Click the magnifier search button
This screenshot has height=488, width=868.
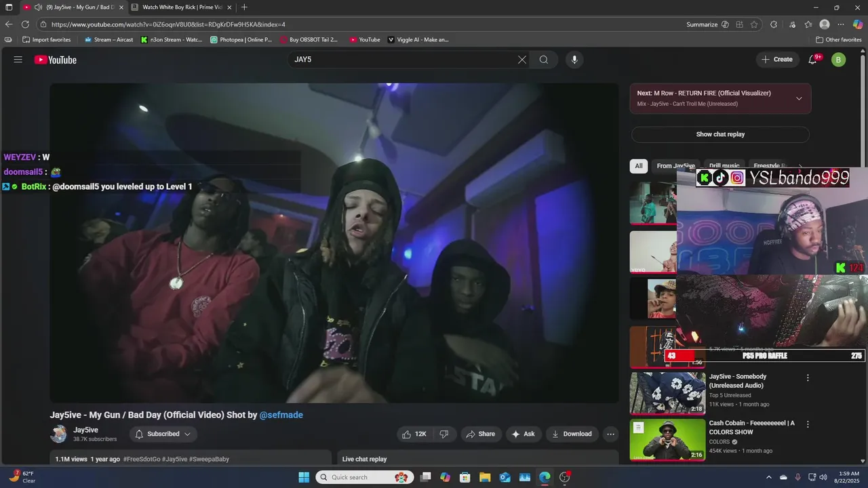[544, 60]
